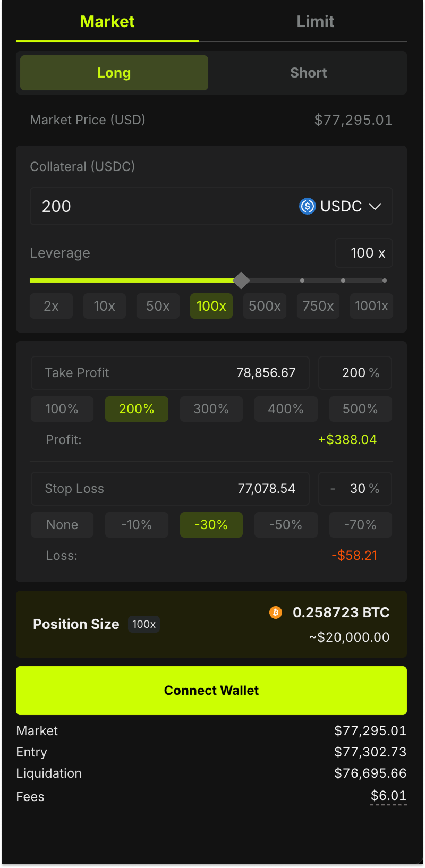
Task: Switch to the Limit tab
Action: tap(315, 22)
